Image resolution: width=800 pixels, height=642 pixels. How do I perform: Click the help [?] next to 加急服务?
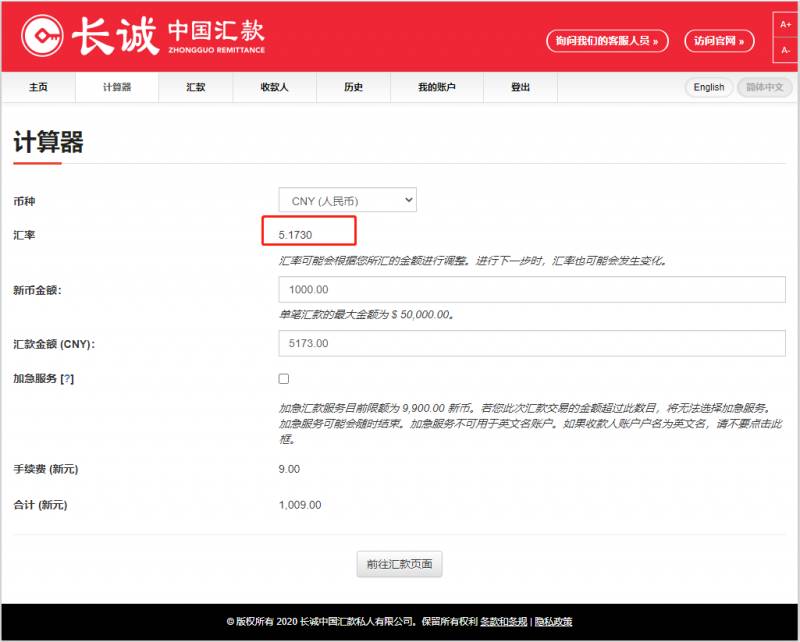tap(67, 379)
